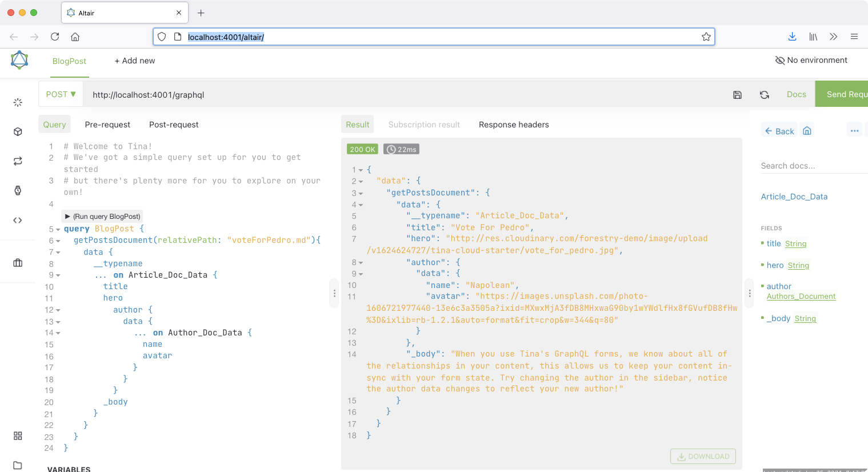Click the looped arrows sidebar icon
The width and height of the screenshot is (868, 472).
tap(18, 161)
